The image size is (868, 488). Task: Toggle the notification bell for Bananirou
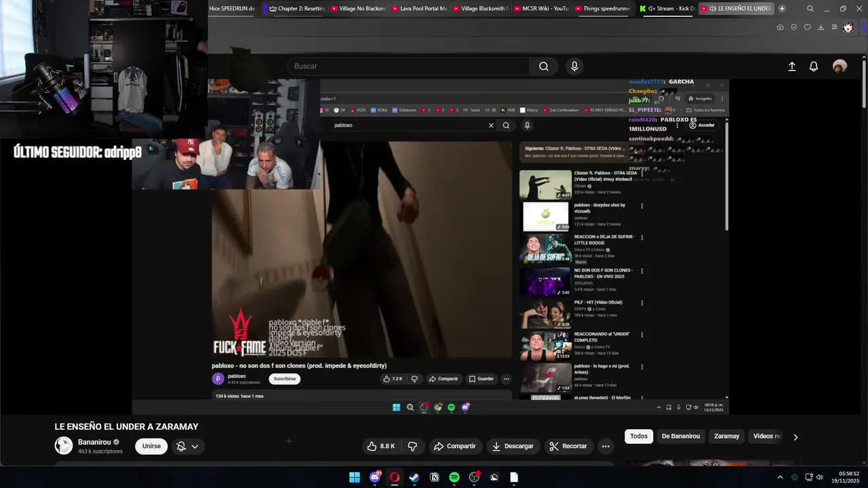pos(181,446)
